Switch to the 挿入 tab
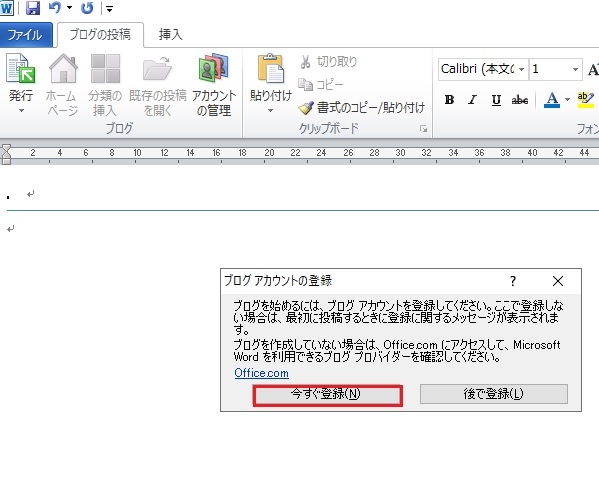599x491 pixels. [x=170, y=35]
